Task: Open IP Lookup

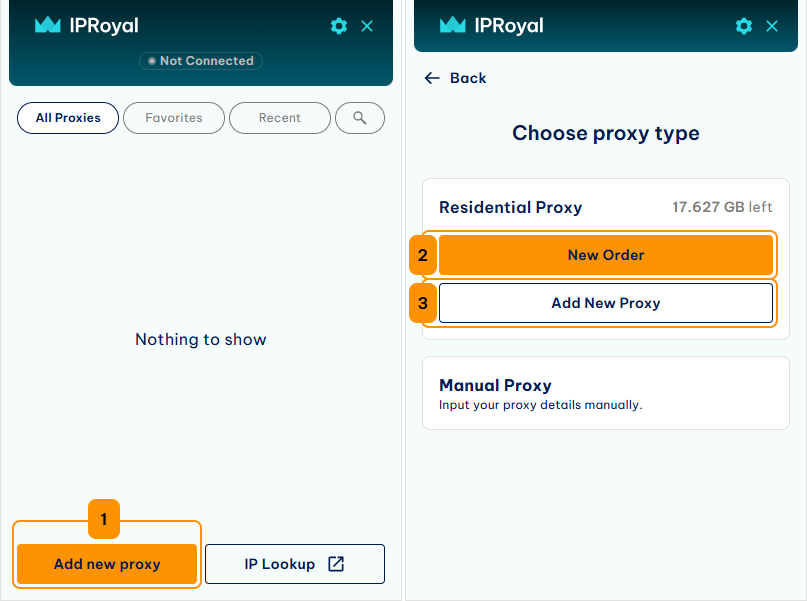Action: point(295,564)
